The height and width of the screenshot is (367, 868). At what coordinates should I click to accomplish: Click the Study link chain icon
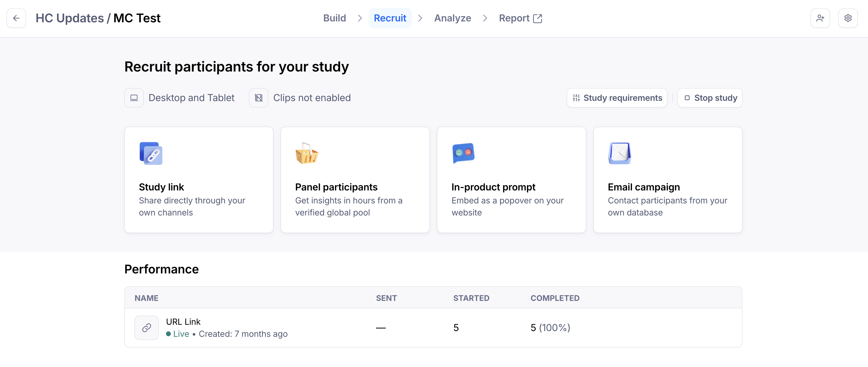151,153
